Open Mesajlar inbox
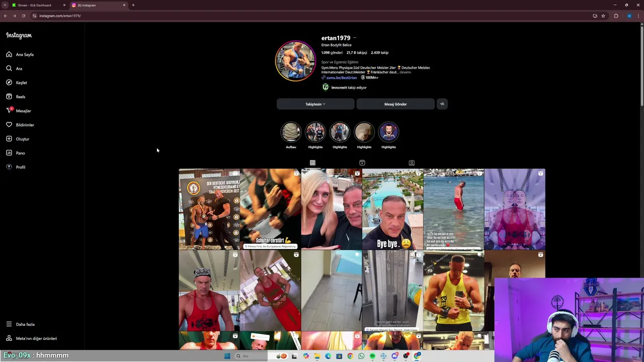 point(19,111)
